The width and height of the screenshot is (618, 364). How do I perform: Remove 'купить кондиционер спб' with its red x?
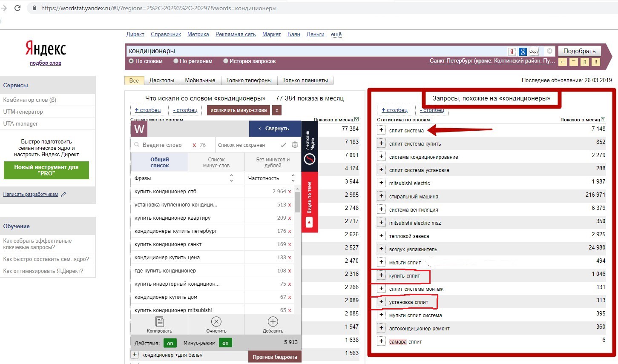pos(290,192)
